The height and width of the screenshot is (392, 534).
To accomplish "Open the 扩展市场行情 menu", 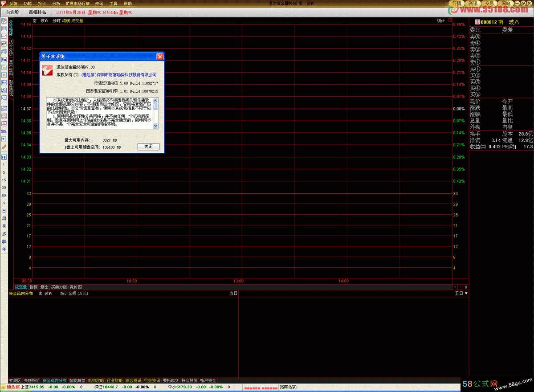I will (x=77, y=4).
